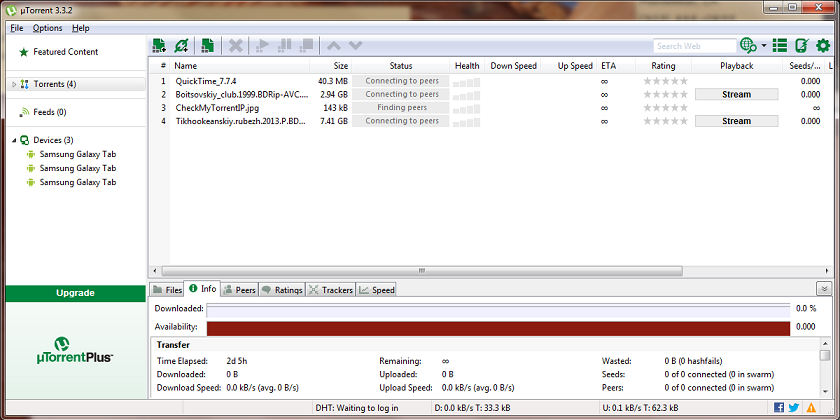Click the Pause torrent toolbar icon

(284, 46)
